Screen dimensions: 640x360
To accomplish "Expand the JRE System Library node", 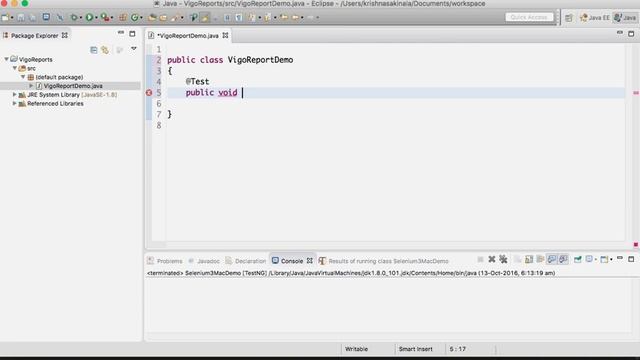I will (x=15, y=95).
